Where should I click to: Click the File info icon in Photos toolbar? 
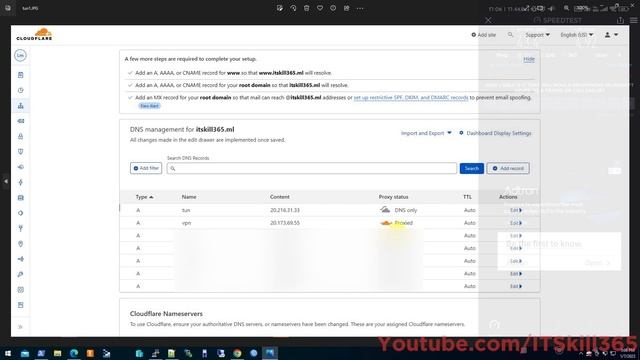[333, 8]
